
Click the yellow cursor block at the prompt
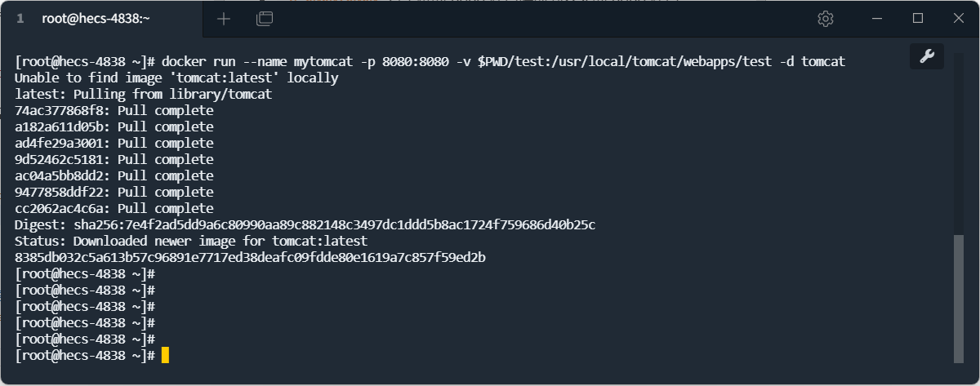[165, 355]
